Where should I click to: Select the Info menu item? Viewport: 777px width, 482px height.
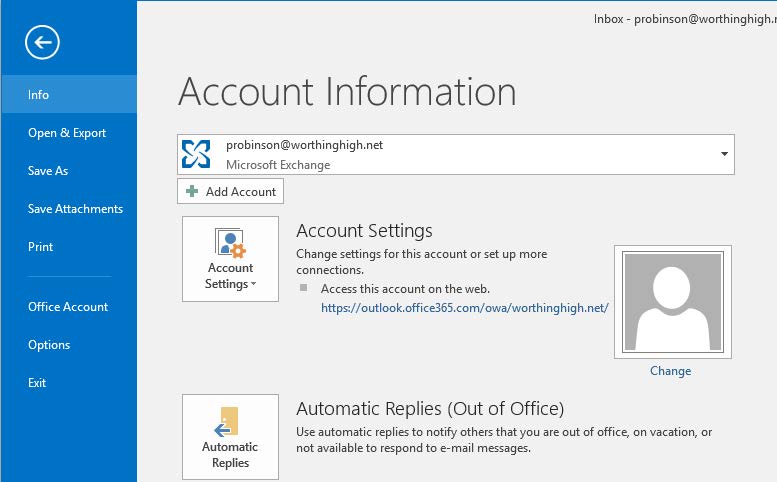69,94
